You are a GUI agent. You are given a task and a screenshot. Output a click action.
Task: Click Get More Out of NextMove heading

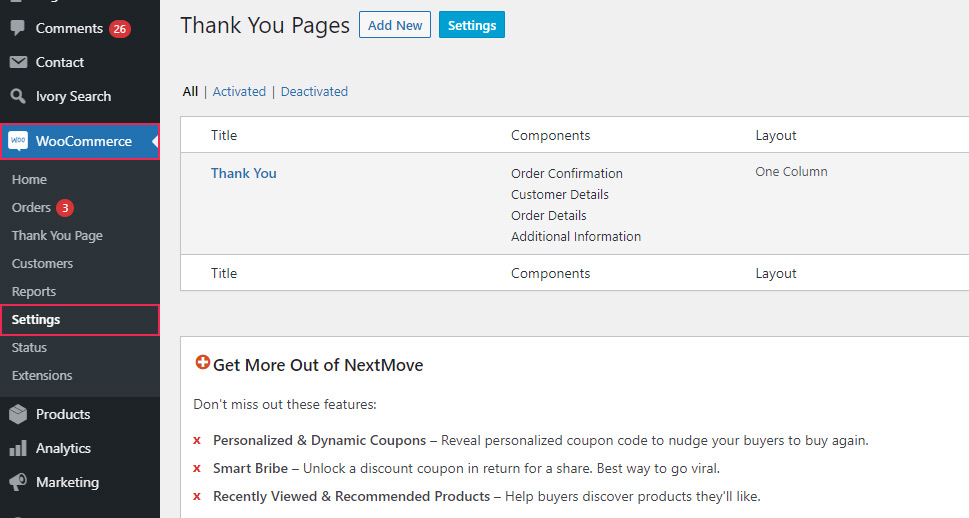coord(318,365)
